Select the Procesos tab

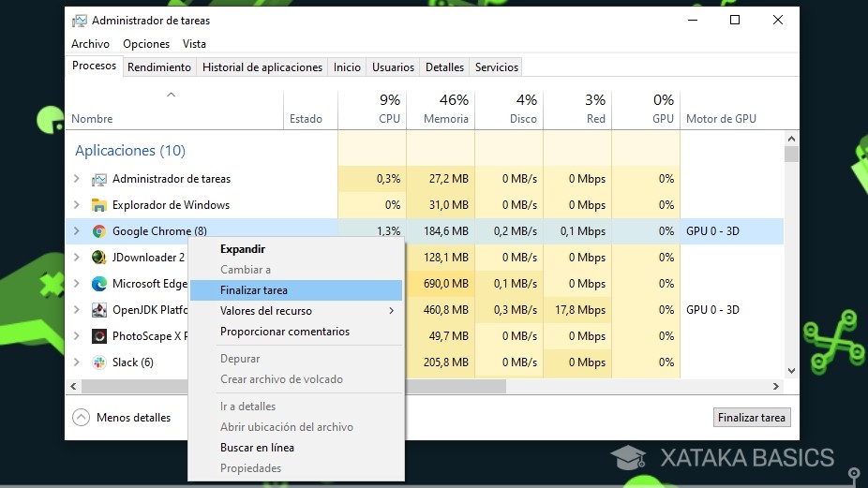click(x=94, y=66)
